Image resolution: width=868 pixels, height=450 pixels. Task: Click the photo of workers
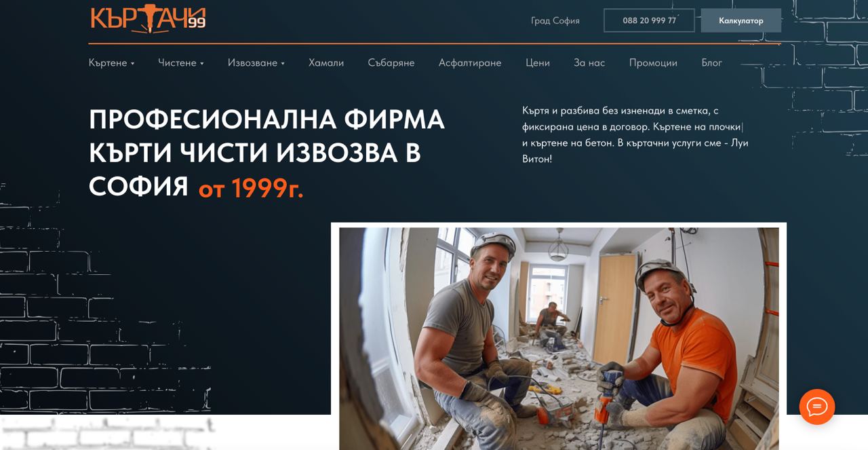[559, 338]
